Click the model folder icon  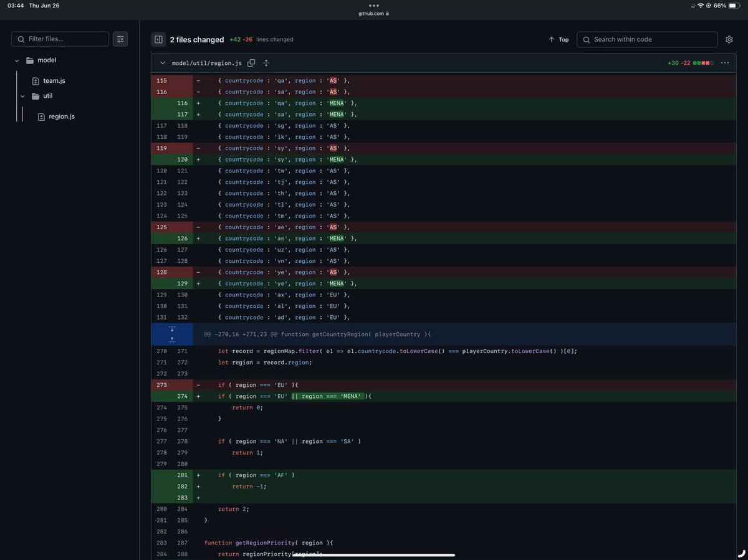(29, 60)
